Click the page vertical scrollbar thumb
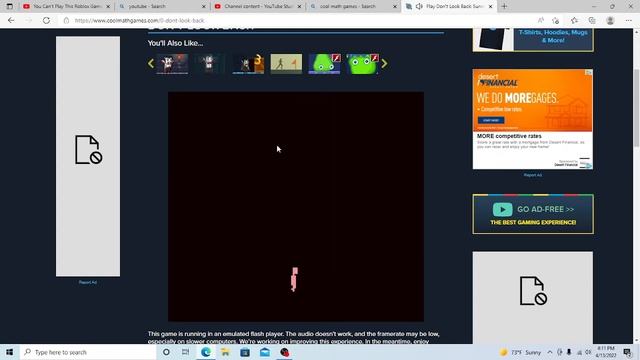This screenshot has width=640, height=360. pyautogui.click(x=636, y=108)
